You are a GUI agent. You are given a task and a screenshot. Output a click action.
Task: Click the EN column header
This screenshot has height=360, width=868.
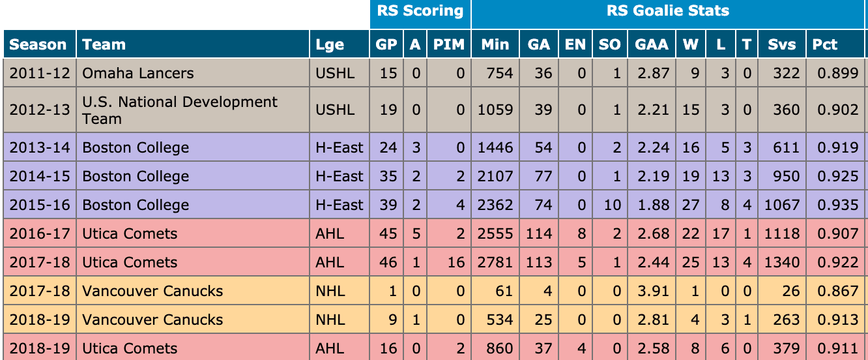pyautogui.click(x=575, y=45)
